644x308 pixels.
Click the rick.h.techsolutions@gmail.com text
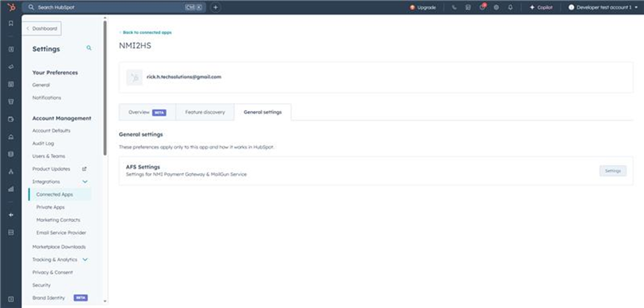(184, 77)
